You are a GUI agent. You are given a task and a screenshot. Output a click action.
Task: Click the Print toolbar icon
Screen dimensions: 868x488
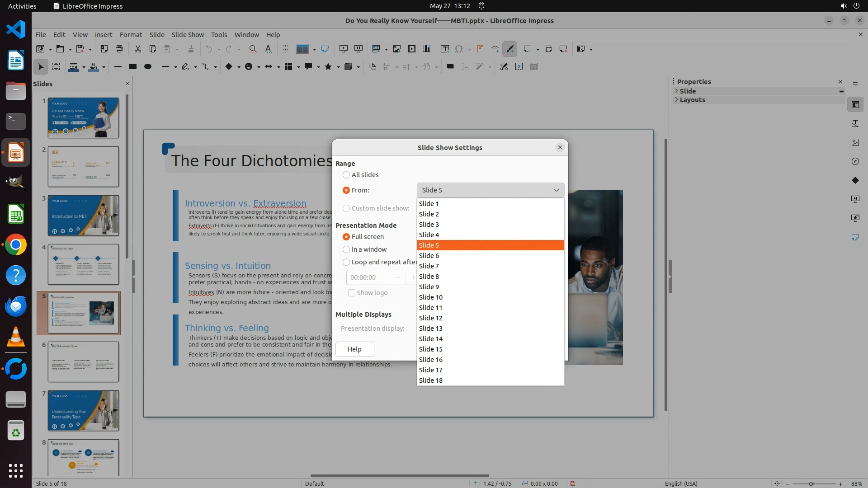[x=119, y=49]
